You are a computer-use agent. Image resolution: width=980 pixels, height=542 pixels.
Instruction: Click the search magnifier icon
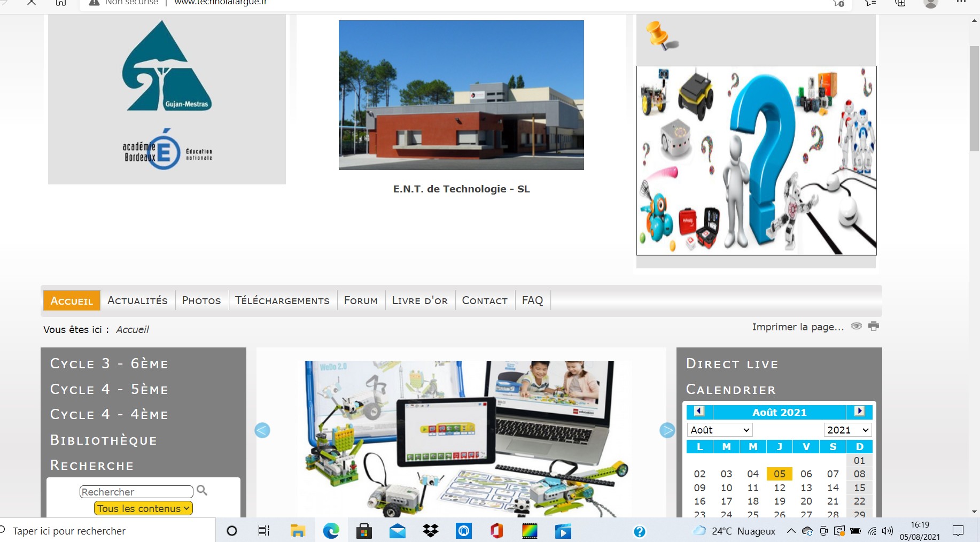pos(202,490)
